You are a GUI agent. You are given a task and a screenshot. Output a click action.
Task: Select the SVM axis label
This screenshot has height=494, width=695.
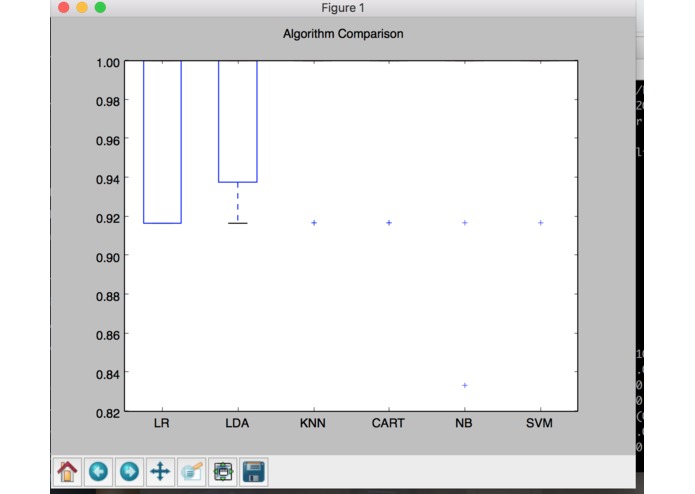tap(539, 423)
